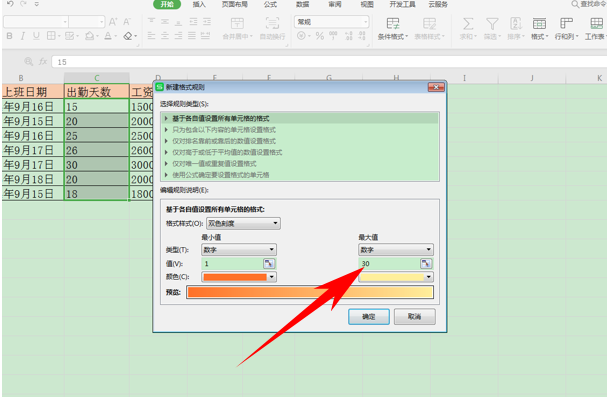Open 格式 format tool
This screenshot has height=397, width=607.
[539, 29]
